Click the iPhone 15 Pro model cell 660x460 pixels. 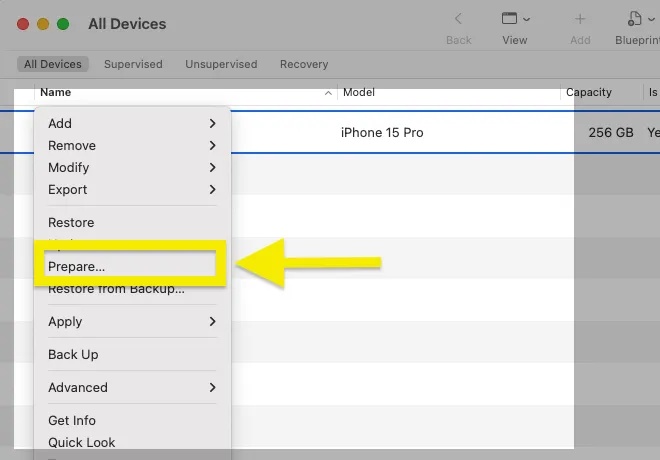point(382,133)
